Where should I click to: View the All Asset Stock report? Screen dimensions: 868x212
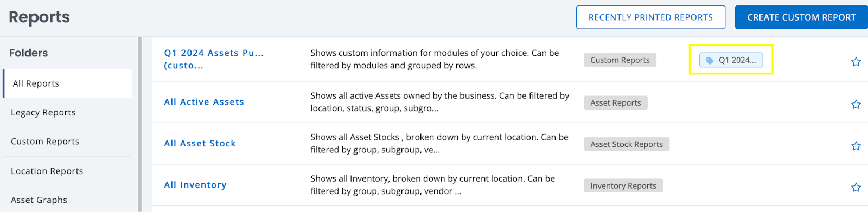[x=200, y=144]
